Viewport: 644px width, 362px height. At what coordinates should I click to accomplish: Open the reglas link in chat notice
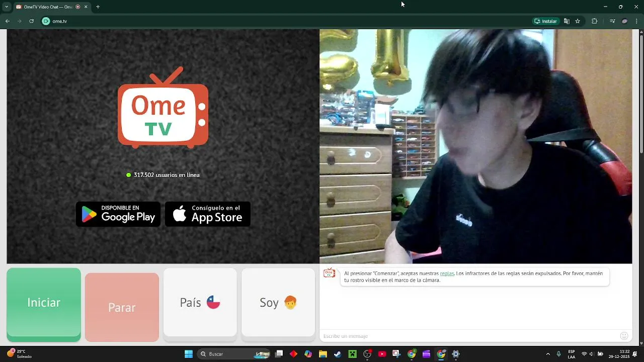(447, 274)
